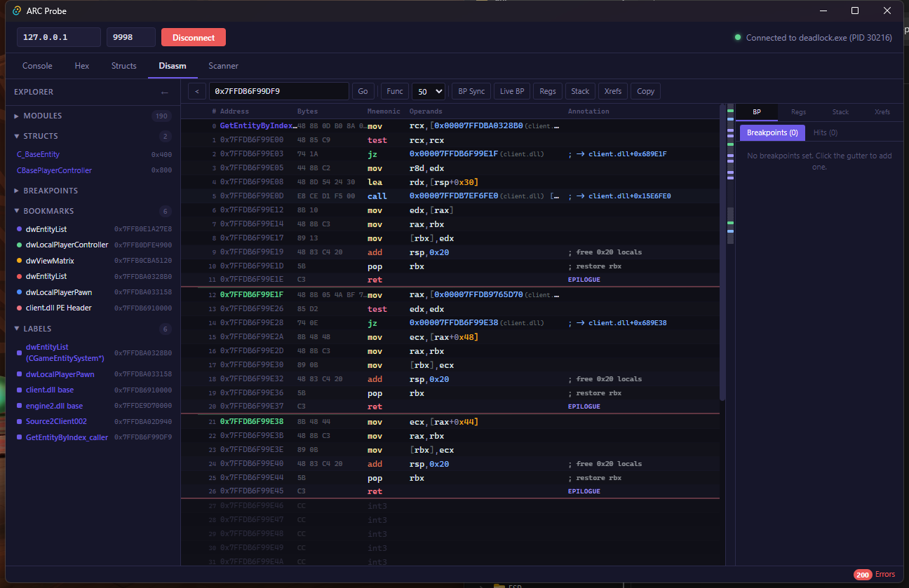The height and width of the screenshot is (588, 909).
Task: Show the Hits (0) sub-tab
Action: [x=825, y=132]
